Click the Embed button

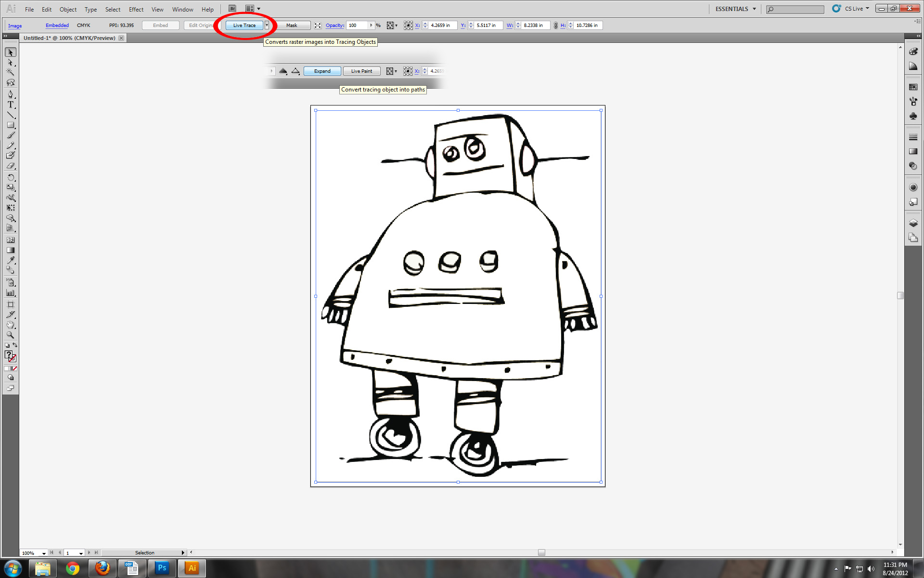[x=160, y=26]
